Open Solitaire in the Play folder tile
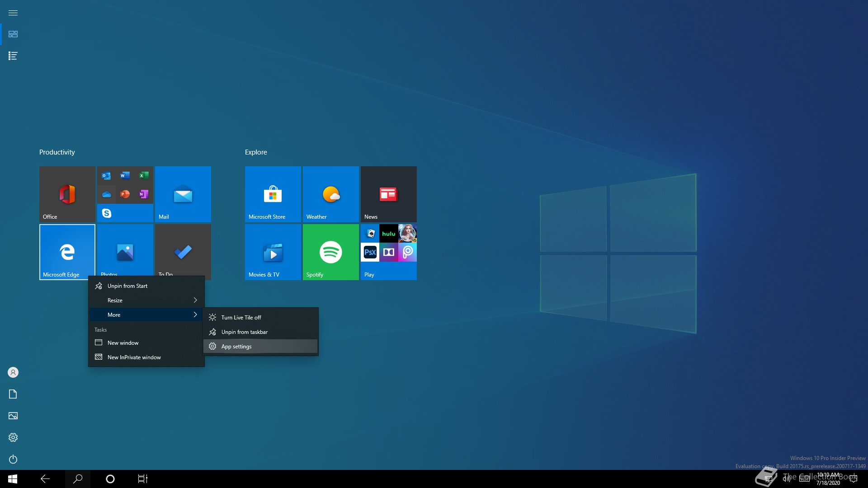The image size is (868, 488). 370,234
